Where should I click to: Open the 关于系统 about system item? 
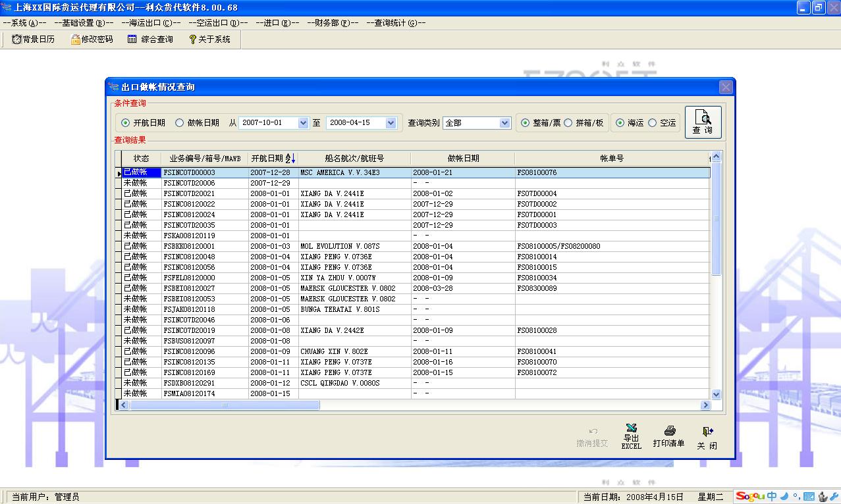(209, 39)
